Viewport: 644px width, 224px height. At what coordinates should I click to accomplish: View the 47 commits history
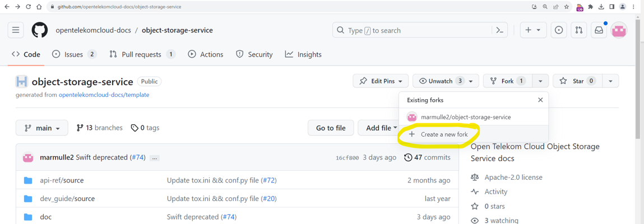click(x=427, y=157)
